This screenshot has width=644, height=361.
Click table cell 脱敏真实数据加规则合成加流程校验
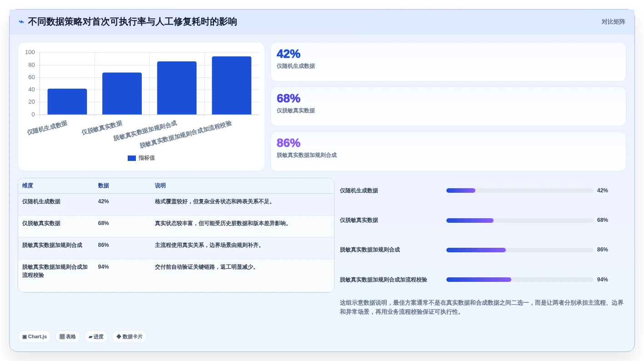tap(55, 271)
